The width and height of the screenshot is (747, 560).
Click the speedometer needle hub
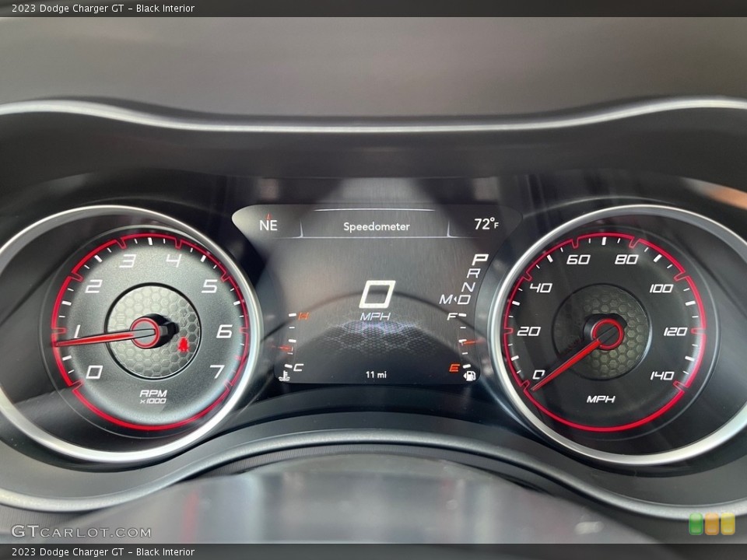click(x=608, y=334)
